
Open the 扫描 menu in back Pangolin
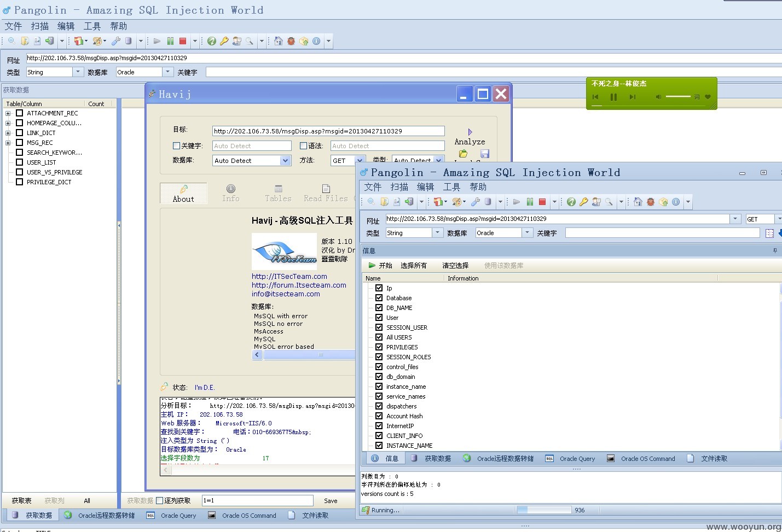pyautogui.click(x=40, y=26)
